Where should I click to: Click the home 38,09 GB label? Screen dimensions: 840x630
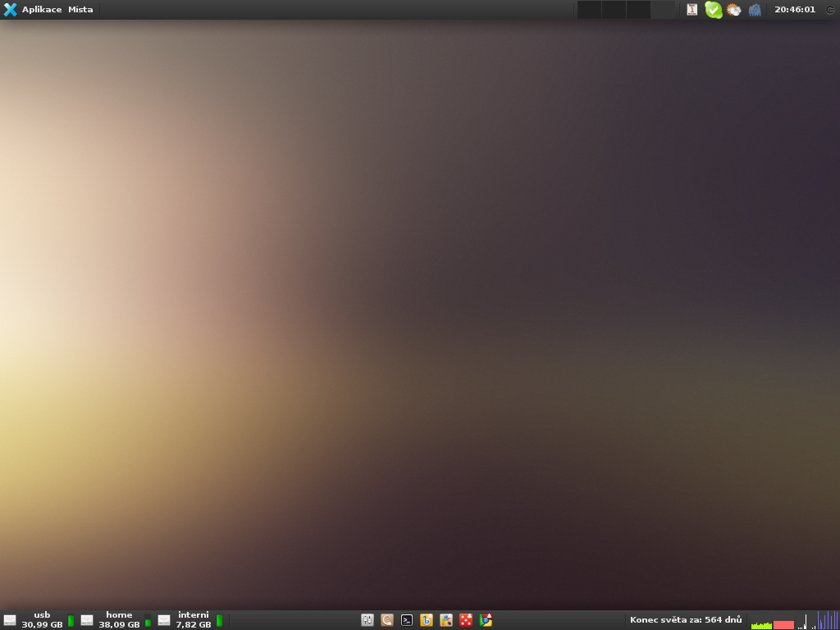coord(119,620)
